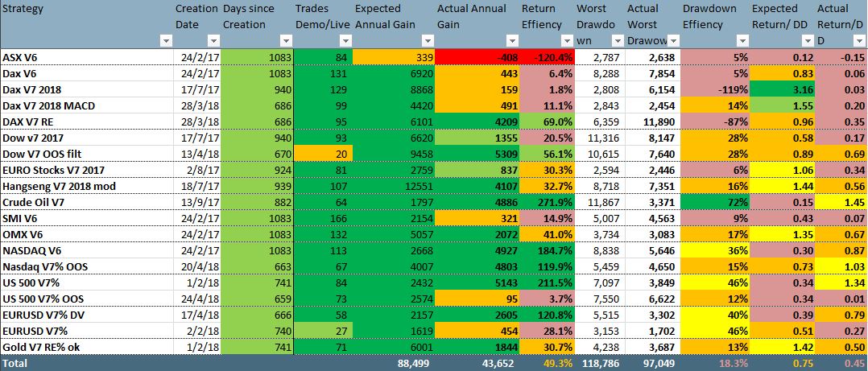
Task: Open the Expected Annual Gain filter dropdown
Action: click(427, 42)
